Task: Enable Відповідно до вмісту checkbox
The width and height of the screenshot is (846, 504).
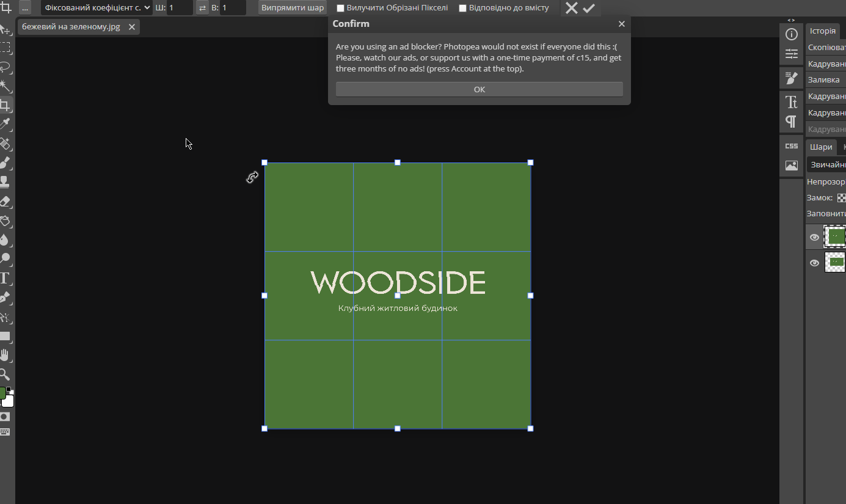Action: (463, 8)
